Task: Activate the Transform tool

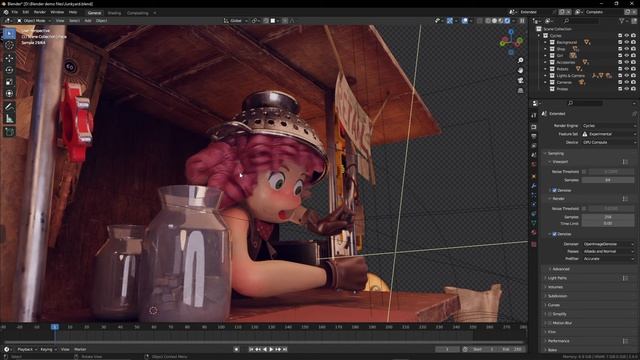Action: coord(9,93)
